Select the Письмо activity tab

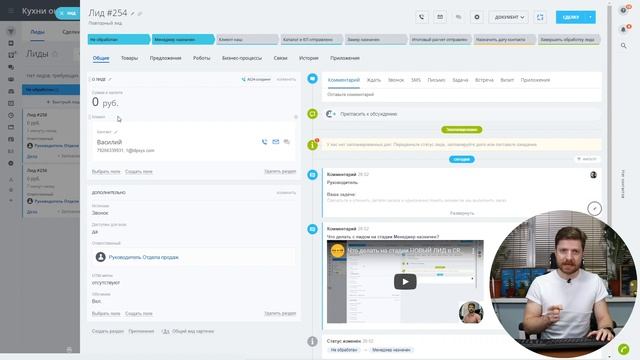436,80
